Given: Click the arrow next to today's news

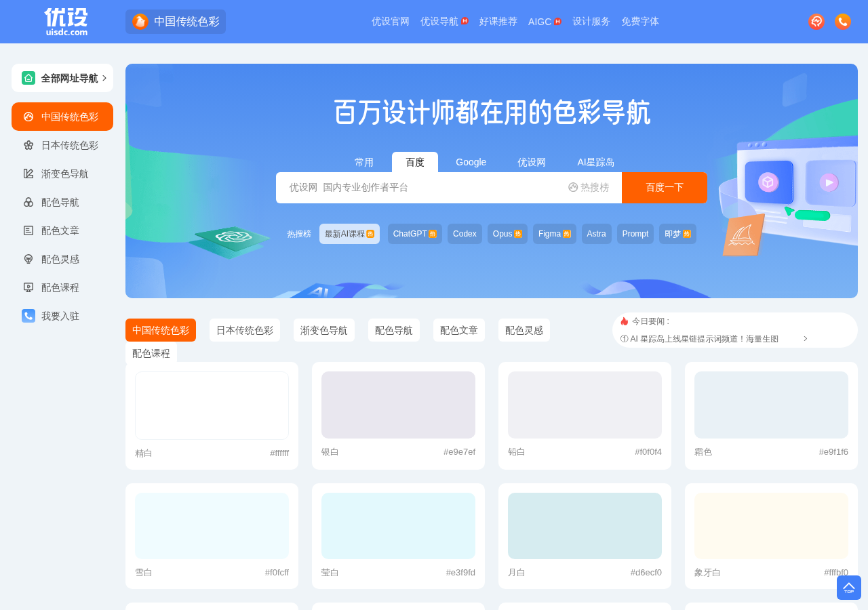Looking at the screenshot, I should pyautogui.click(x=806, y=339).
